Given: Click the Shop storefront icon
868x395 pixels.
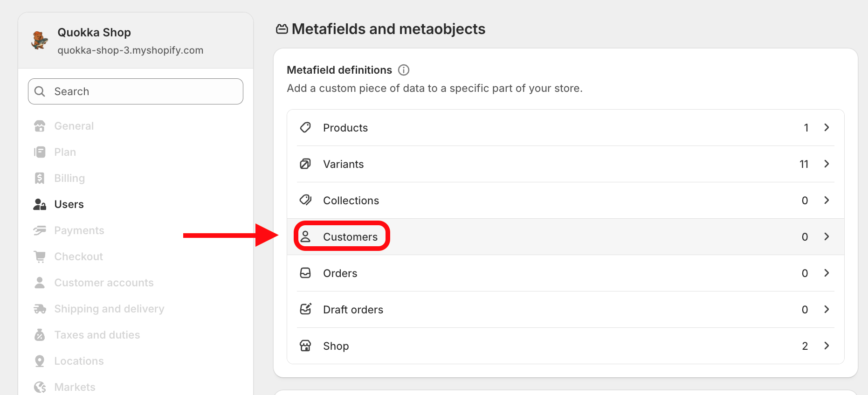Looking at the screenshot, I should click(x=305, y=346).
